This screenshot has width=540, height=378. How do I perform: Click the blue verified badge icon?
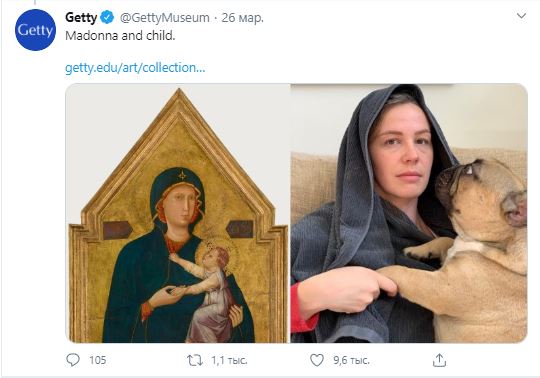click(107, 17)
